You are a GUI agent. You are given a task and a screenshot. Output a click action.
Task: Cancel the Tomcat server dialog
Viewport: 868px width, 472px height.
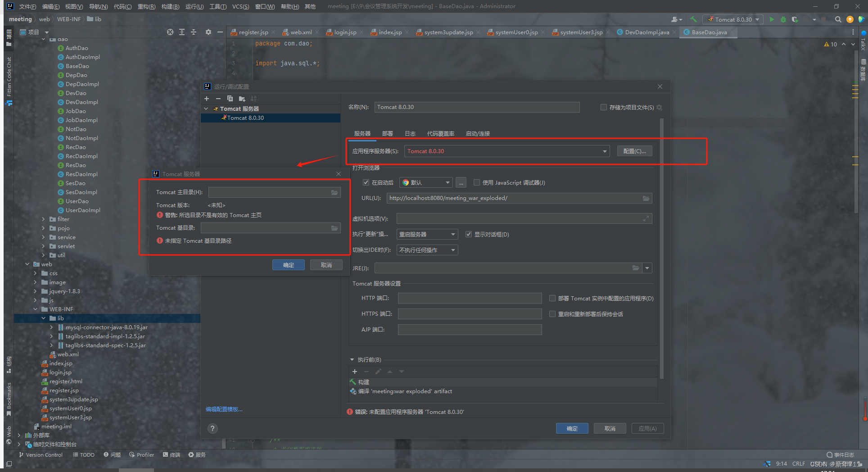[x=326, y=265]
